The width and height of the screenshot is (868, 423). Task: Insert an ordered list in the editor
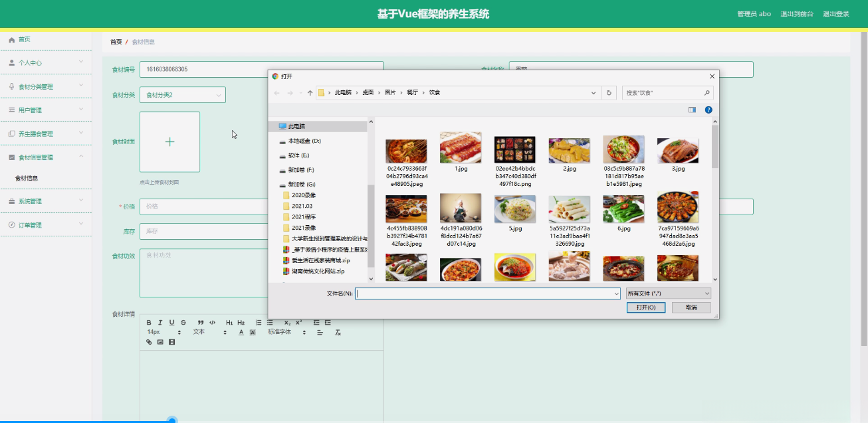(x=258, y=323)
